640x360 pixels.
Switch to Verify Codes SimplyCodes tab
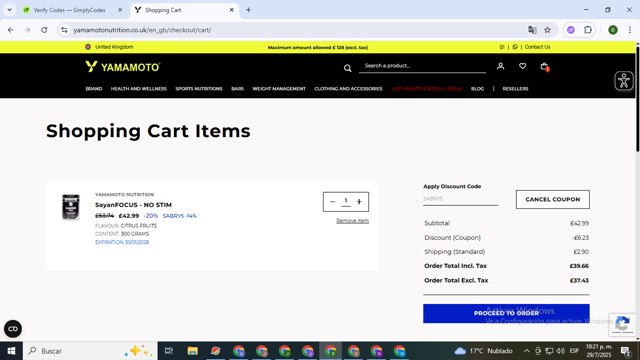click(x=69, y=10)
